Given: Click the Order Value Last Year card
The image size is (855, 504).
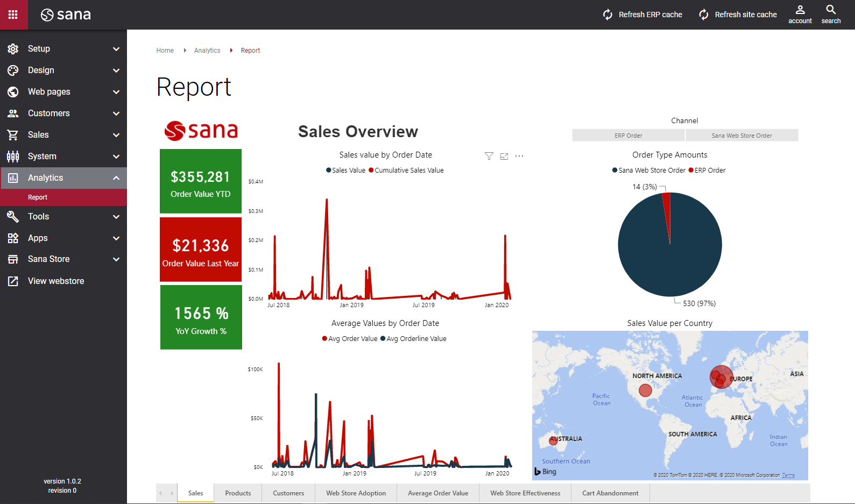Looking at the screenshot, I should click(201, 250).
